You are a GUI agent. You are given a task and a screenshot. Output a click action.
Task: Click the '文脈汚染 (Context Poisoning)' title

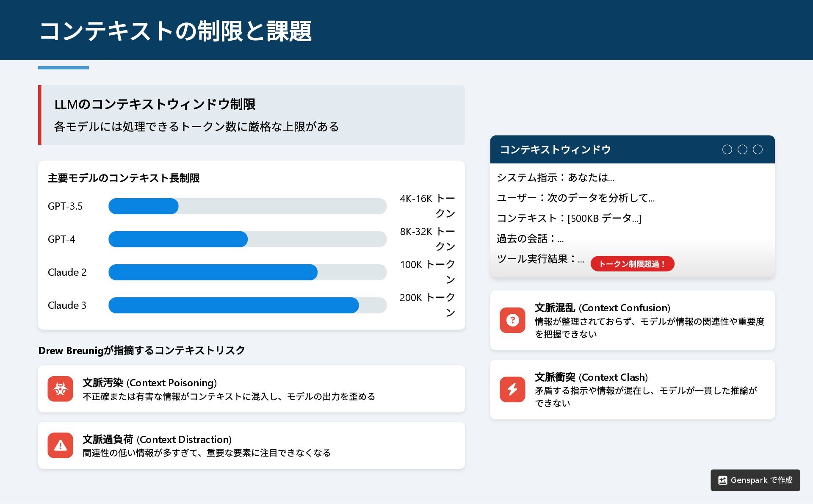(x=149, y=383)
